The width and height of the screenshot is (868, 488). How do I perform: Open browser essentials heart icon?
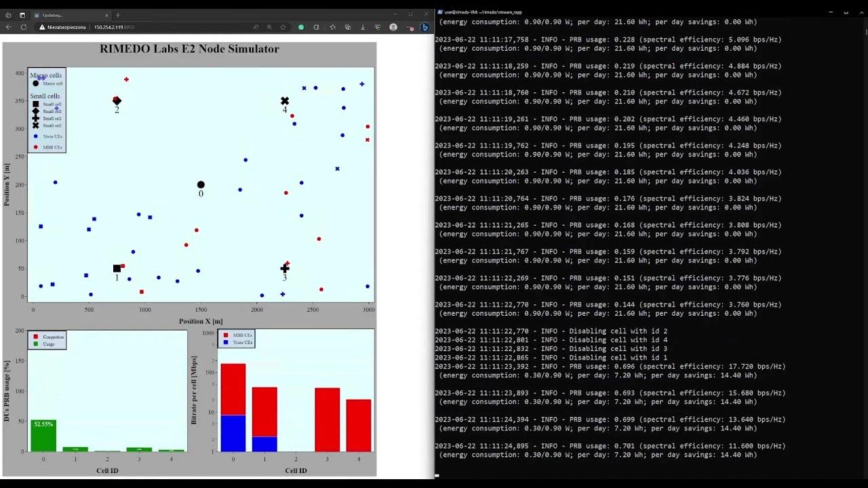click(x=378, y=27)
